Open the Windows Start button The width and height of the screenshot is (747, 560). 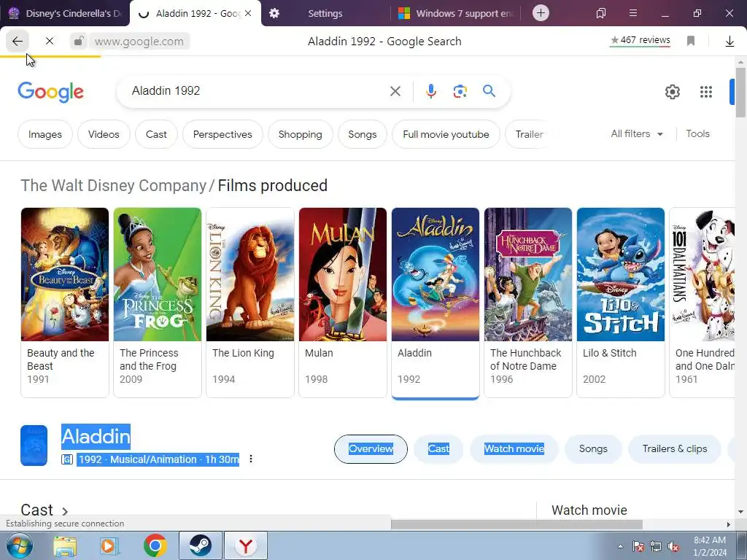19,545
